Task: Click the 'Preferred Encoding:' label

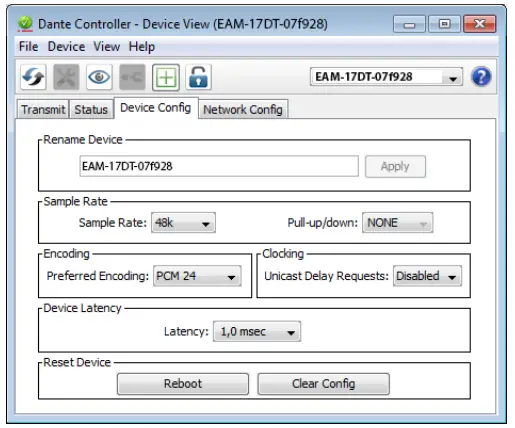Action: pos(98,276)
